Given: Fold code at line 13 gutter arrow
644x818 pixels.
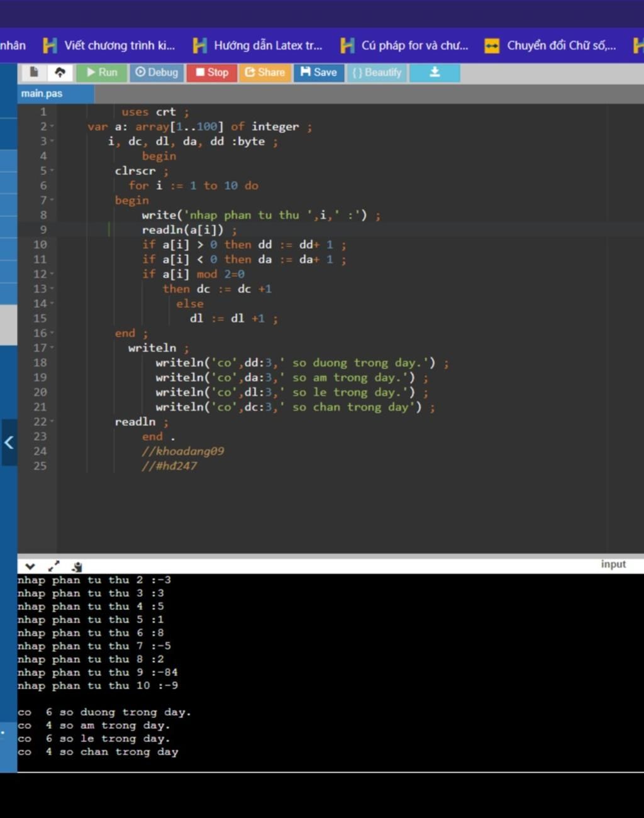Looking at the screenshot, I should [52, 289].
